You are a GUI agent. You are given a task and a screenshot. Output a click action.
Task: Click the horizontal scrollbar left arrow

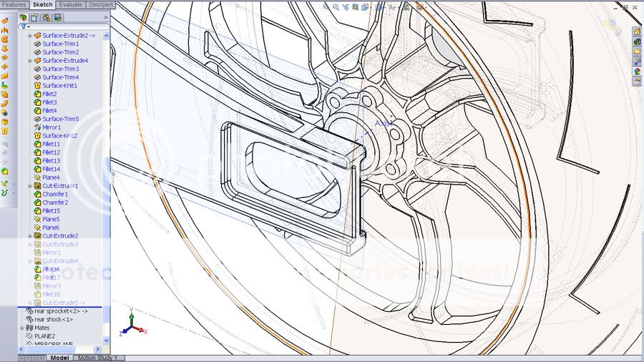pyautogui.click(x=21, y=349)
